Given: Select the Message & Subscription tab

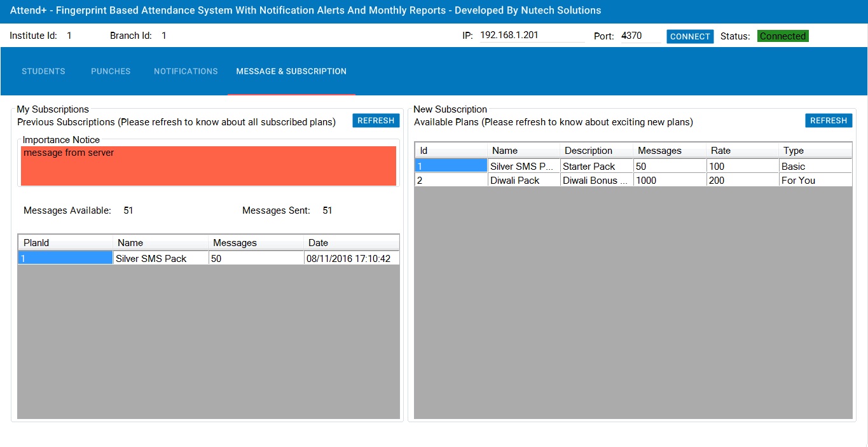Looking at the screenshot, I should (x=291, y=71).
